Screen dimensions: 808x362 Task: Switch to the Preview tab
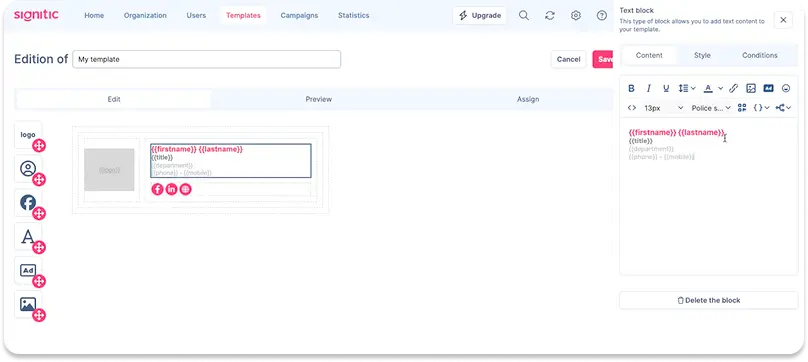[318, 99]
